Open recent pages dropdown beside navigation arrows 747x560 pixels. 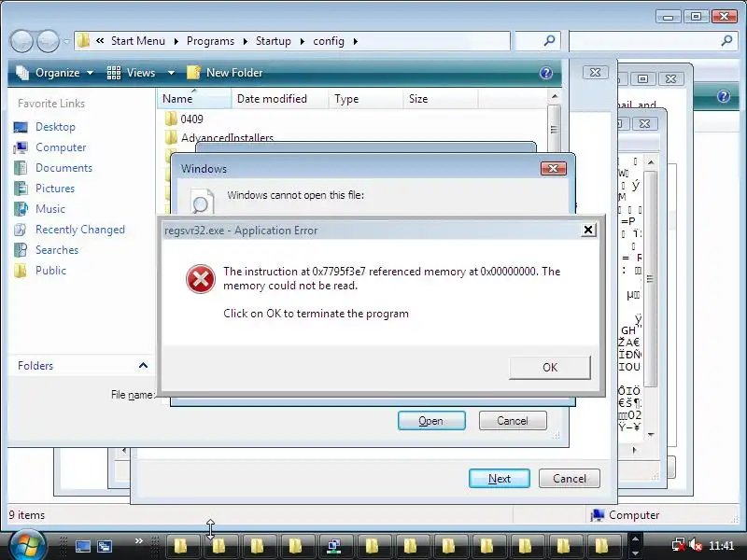coord(66,41)
